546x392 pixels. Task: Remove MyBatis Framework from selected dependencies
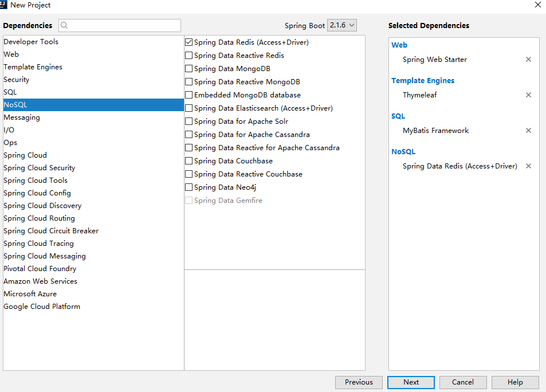pyautogui.click(x=528, y=130)
